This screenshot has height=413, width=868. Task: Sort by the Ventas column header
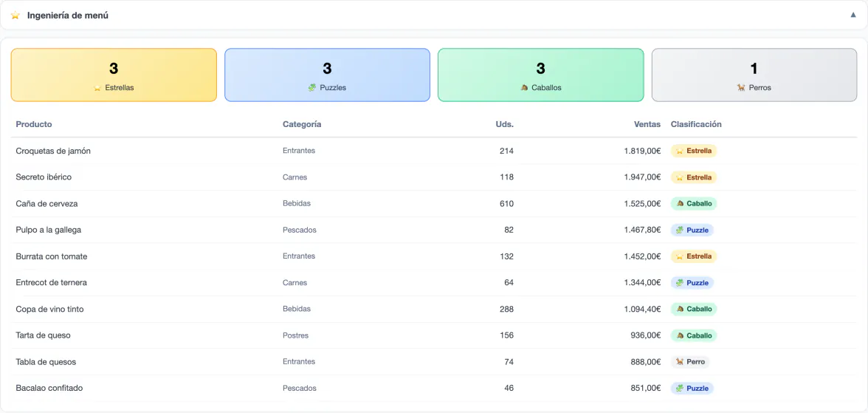pos(647,124)
